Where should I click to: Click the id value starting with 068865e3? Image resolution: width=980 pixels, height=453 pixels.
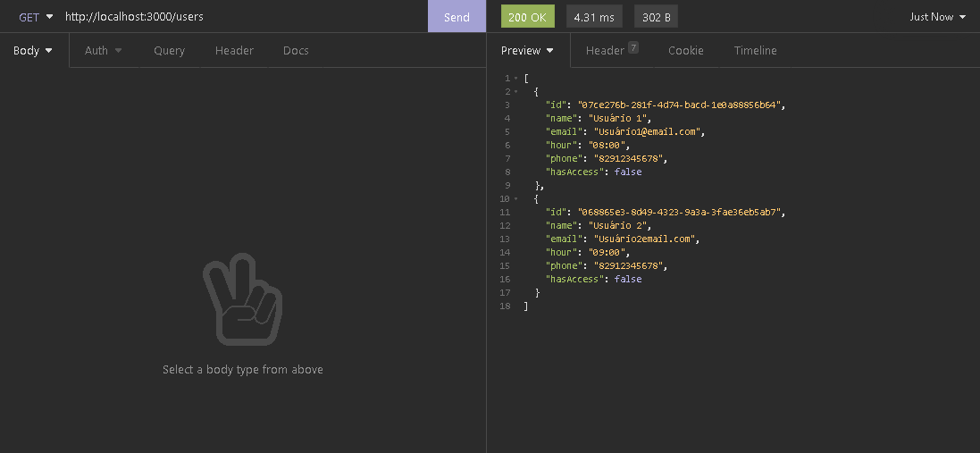click(x=679, y=213)
